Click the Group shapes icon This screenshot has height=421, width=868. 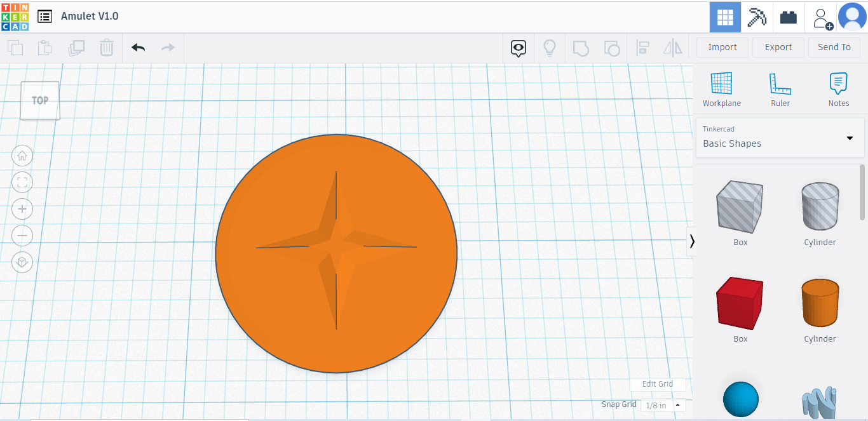click(x=581, y=48)
